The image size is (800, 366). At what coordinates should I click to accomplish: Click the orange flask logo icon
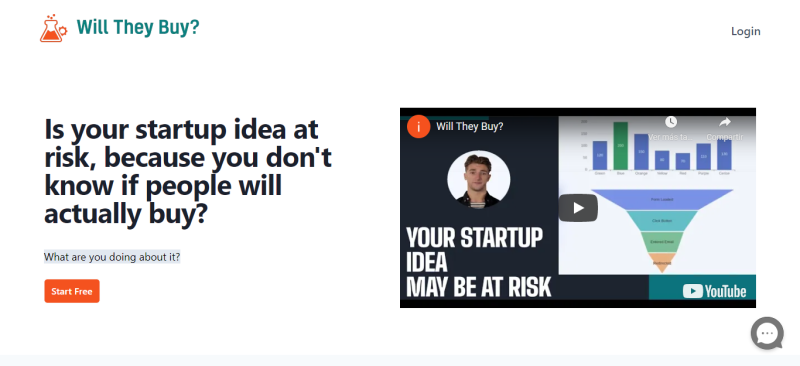click(x=54, y=28)
